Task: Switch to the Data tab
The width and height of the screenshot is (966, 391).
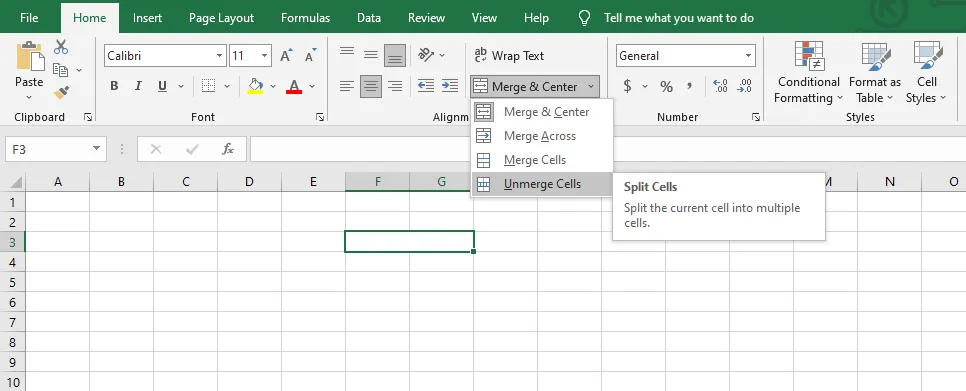Action: [368, 18]
